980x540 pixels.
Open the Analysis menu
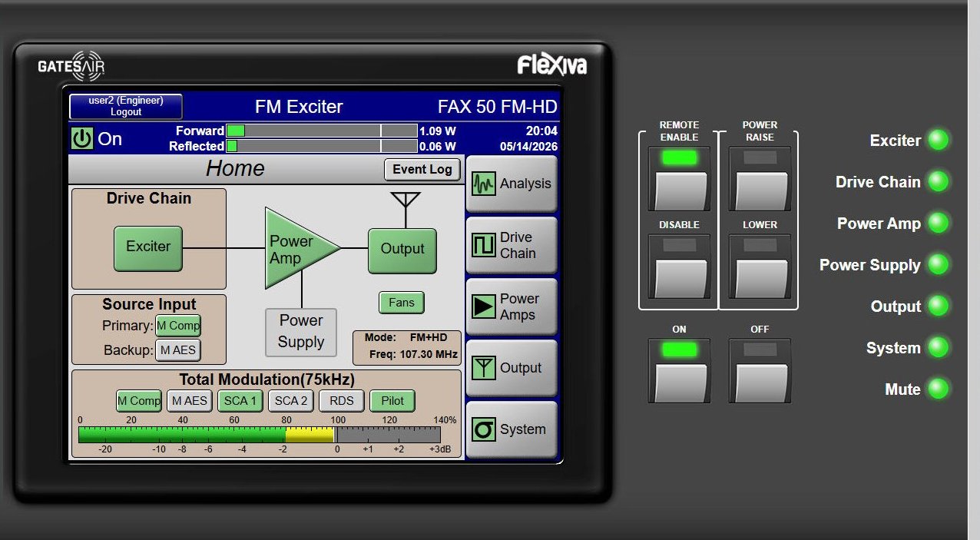pyautogui.click(x=512, y=184)
